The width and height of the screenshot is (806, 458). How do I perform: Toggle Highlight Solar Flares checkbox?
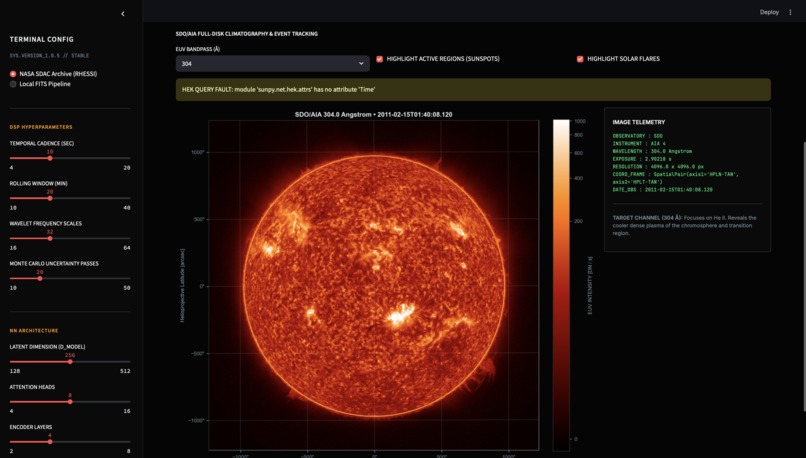580,59
